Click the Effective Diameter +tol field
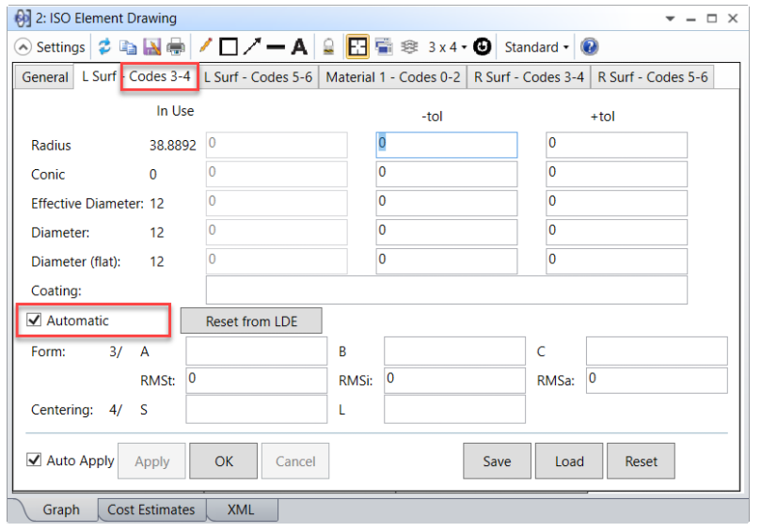Image resolution: width=761 pixels, height=532 pixels. click(x=616, y=203)
